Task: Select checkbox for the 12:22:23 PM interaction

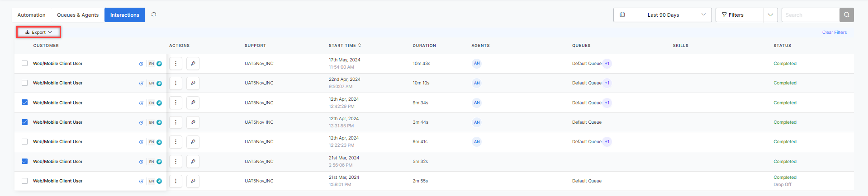Action: pyautogui.click(x=25, y=142)
